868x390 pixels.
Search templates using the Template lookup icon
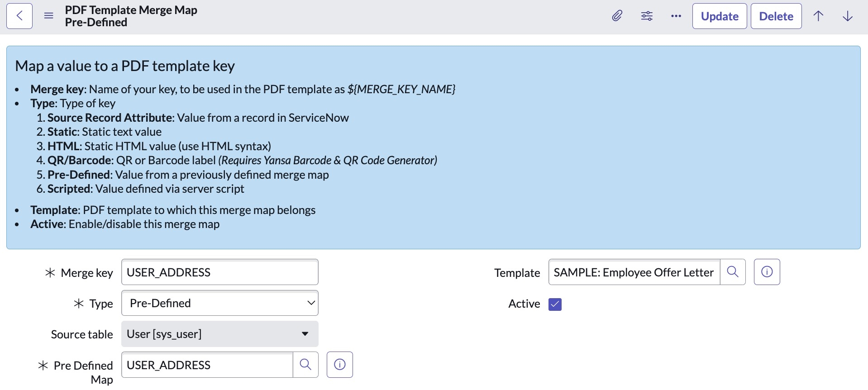(x=733, y=272)
